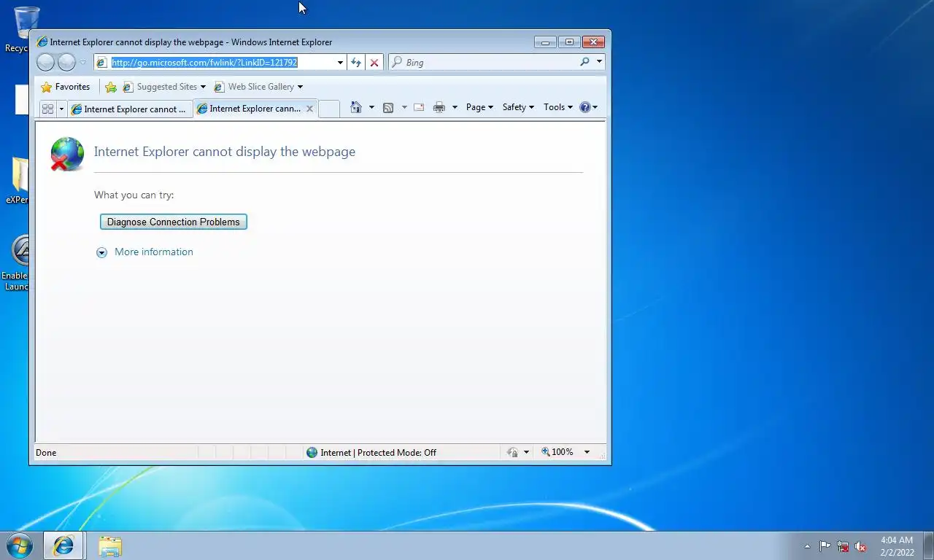Click the globe error icon on page
The image size is (934, 560).
point(67,155)
